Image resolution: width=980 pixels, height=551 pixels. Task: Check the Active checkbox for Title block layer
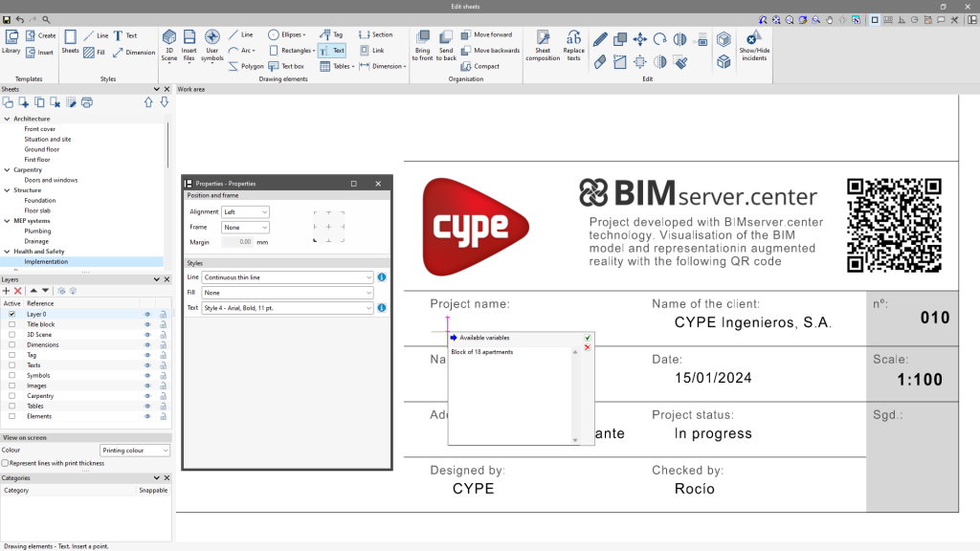[11, 324]
